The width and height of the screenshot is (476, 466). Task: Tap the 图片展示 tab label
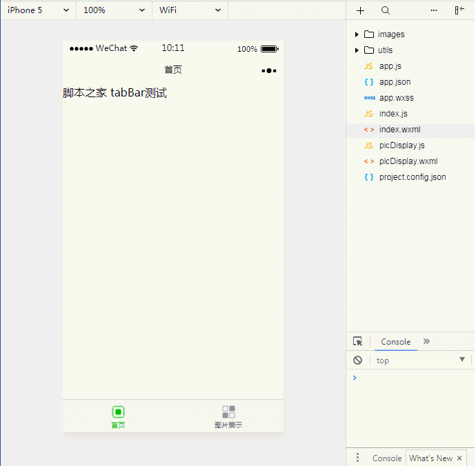click(x=228, y=425)
